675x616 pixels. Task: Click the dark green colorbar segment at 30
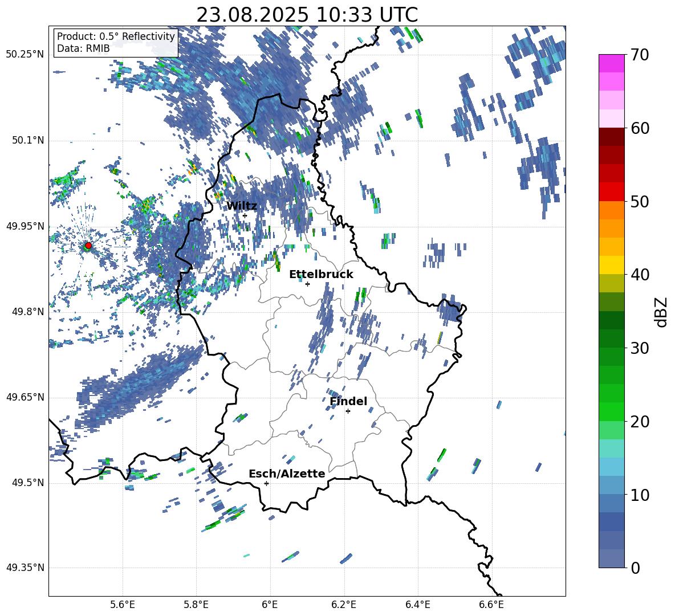[611, 338]
